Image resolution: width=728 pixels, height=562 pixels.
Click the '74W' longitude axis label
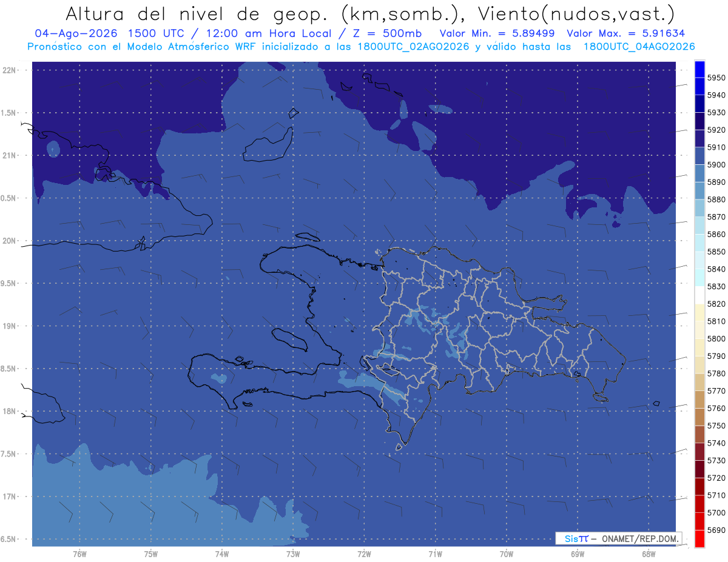(x=222, y=554)
